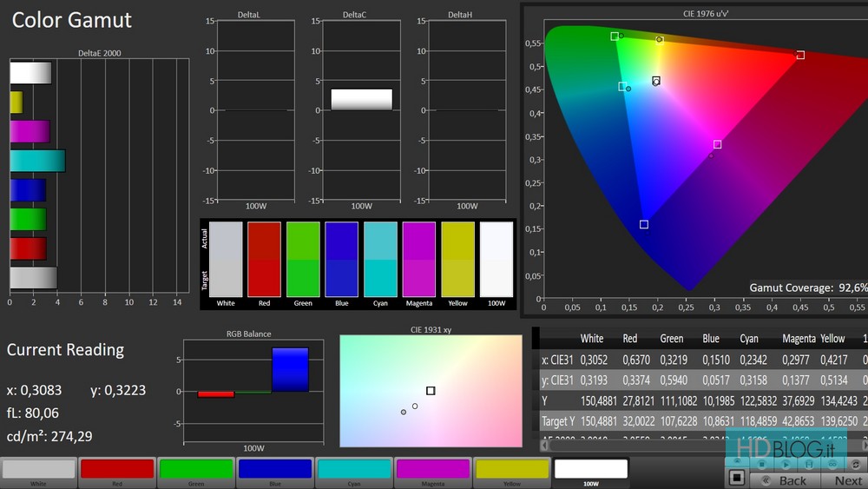Screen dimensions: 868x489
Task: Choose the Magenta swatch in bottom bar
Action: (432, 470)
